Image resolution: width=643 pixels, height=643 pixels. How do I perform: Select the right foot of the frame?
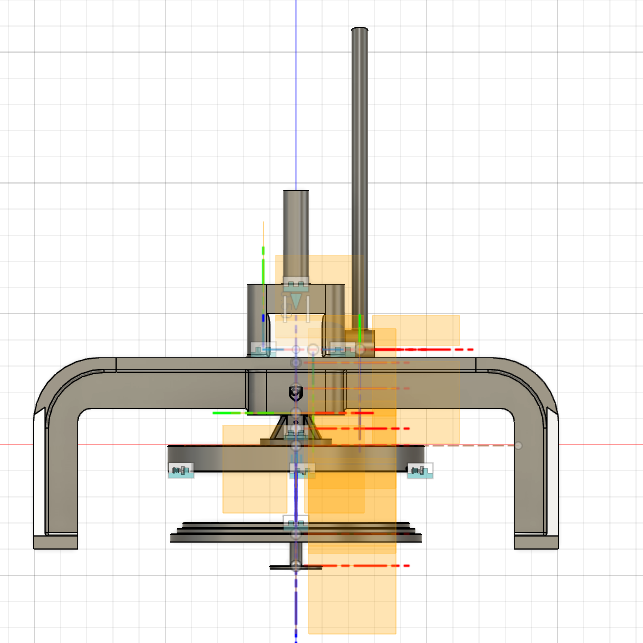[x=536, y=542]
